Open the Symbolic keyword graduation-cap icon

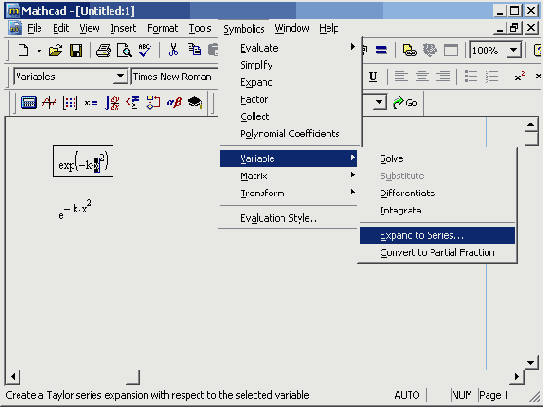click(x=195, y=103)
